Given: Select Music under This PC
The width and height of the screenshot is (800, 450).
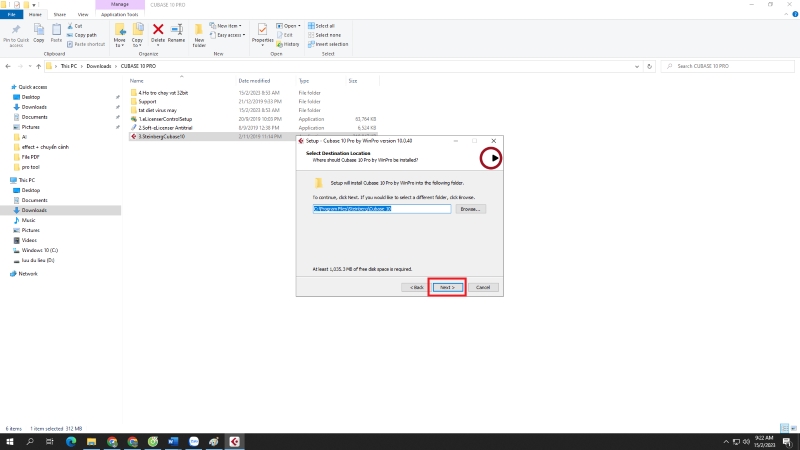Looking at the screenshot, I should 28,220.
